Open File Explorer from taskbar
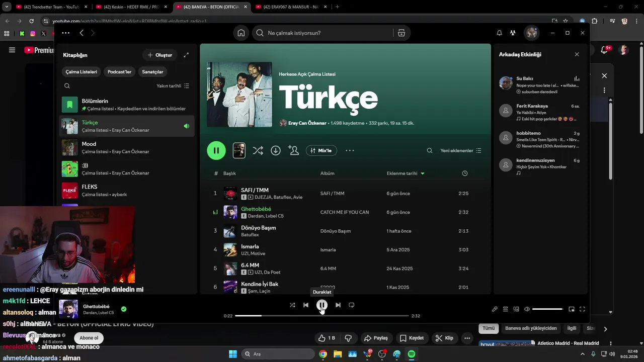 click(x=338, y=354)
